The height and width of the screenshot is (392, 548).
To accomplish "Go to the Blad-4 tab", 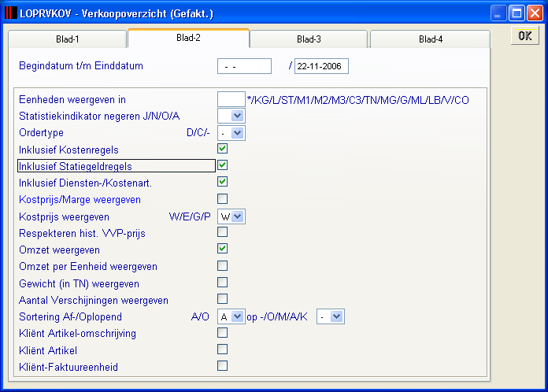I will coord(430,39).
